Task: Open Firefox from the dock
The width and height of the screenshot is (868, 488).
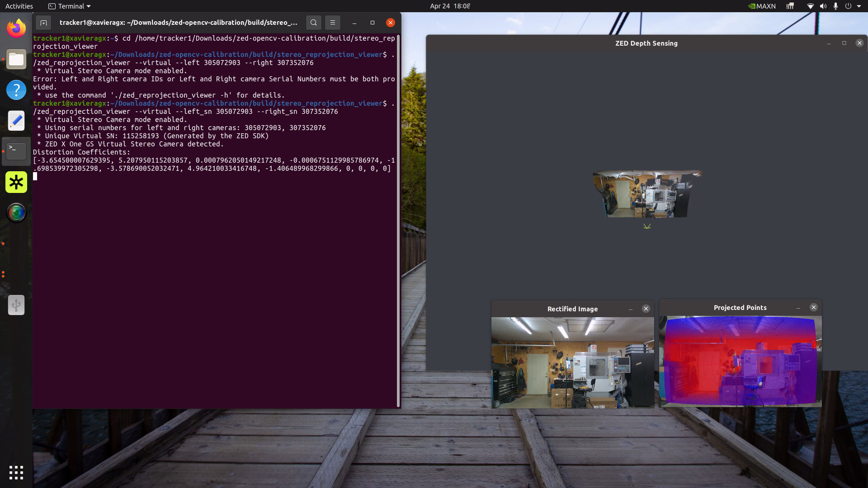Action: pos(16,28)
